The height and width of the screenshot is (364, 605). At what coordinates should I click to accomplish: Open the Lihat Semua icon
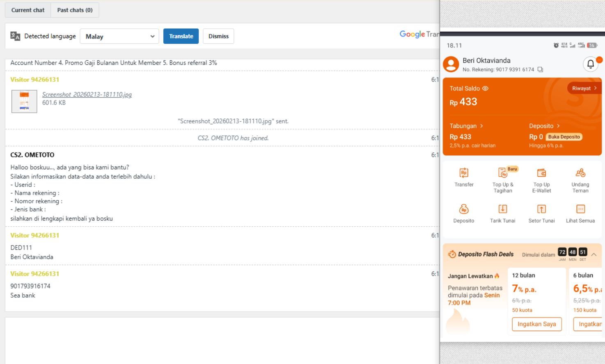point(580,209)
